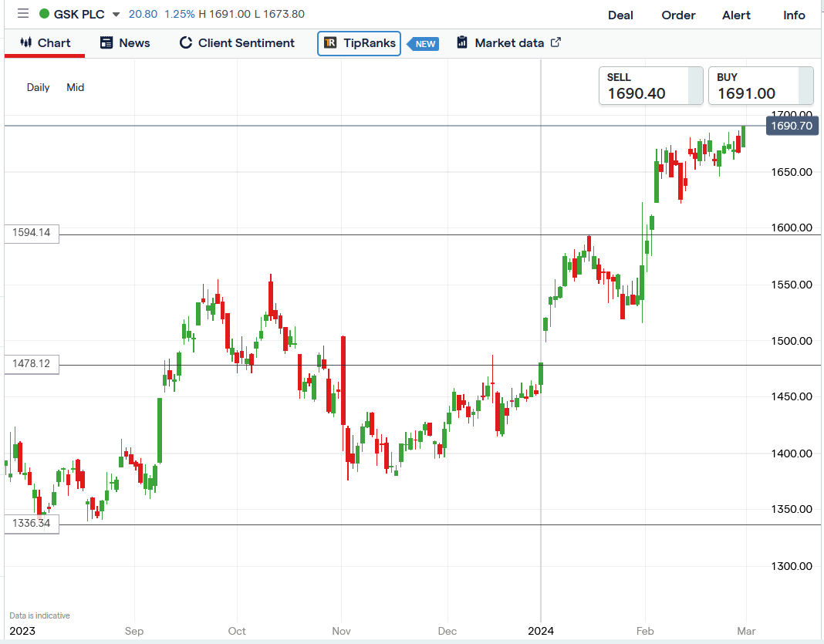Click the Nov date axis label
Viewport: 824px width, 644px height.
(x=342, y=631)
